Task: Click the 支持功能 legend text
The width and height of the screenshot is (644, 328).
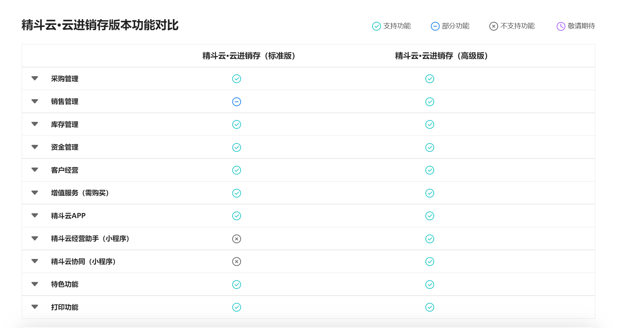Action: (x=397, y=26)
